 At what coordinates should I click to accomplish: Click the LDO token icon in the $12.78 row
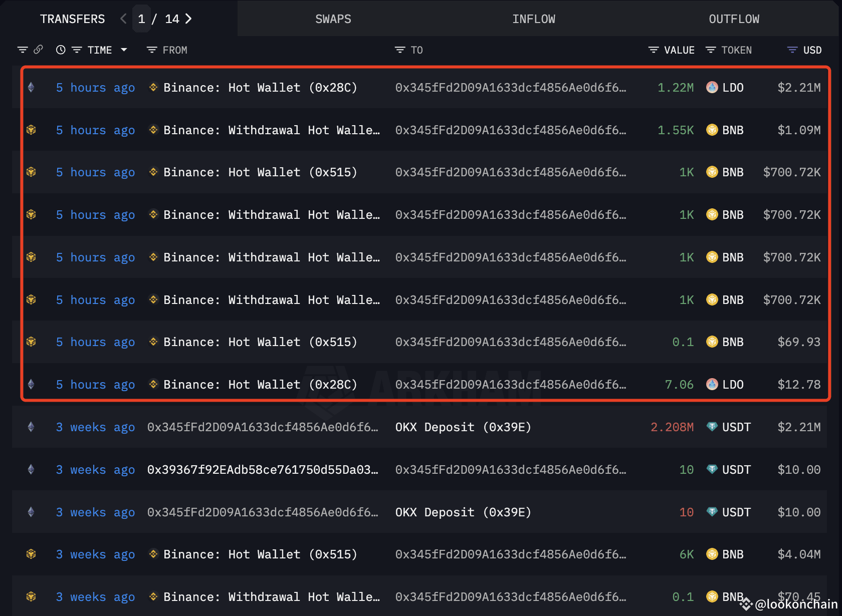tap(712, 385)
